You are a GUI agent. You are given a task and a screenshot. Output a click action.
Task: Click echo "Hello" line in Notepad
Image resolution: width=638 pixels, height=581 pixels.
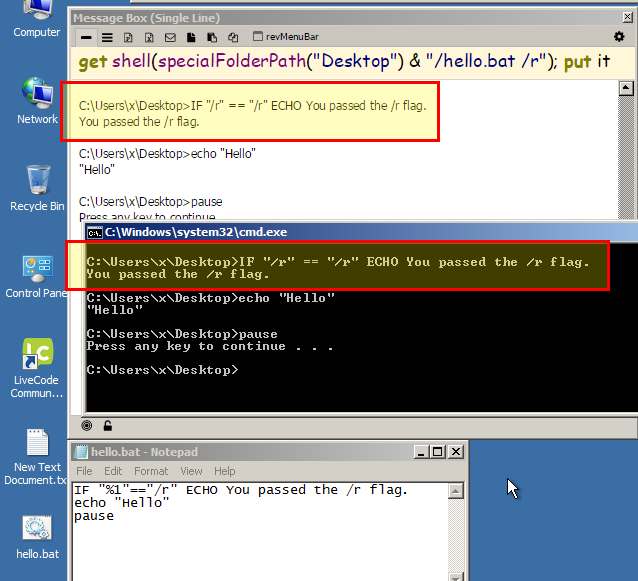(x=122, y=503)
